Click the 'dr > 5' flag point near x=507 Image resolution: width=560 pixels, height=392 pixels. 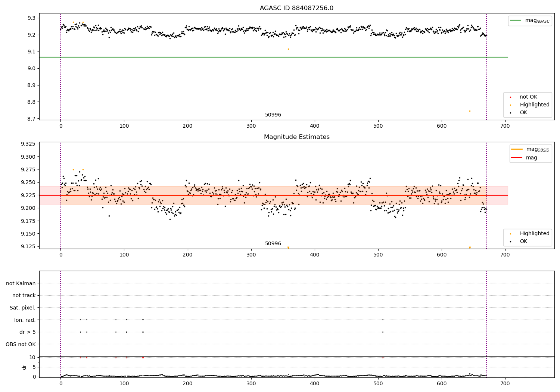click(x=383, y=332)
